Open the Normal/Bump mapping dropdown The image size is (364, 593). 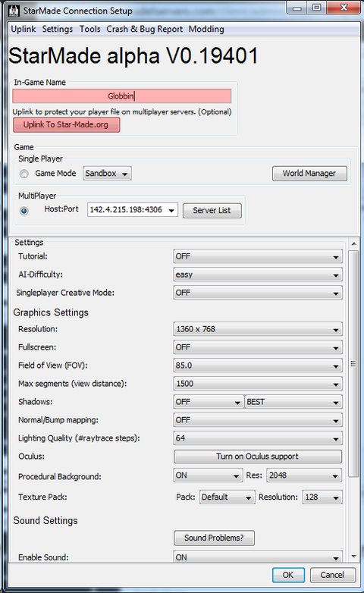click(258, 420)
